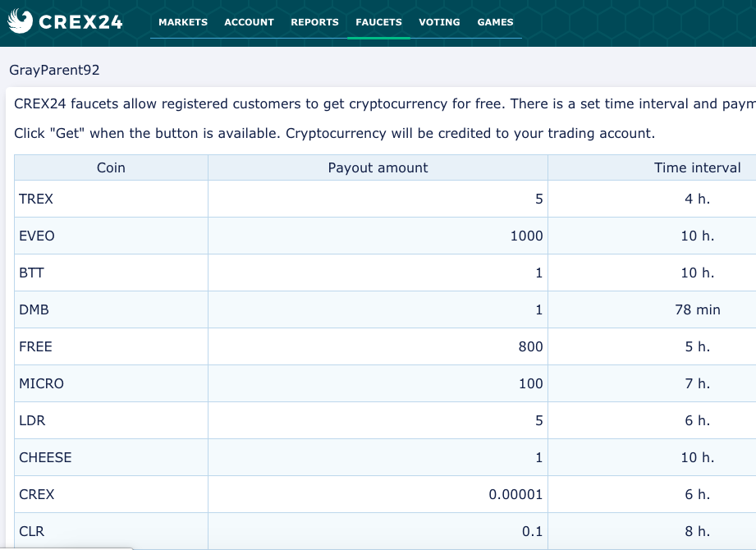Screen dimensions: 756x550
Task: Click the CREX24 phoenix logo icon
Action: (21, 21)
